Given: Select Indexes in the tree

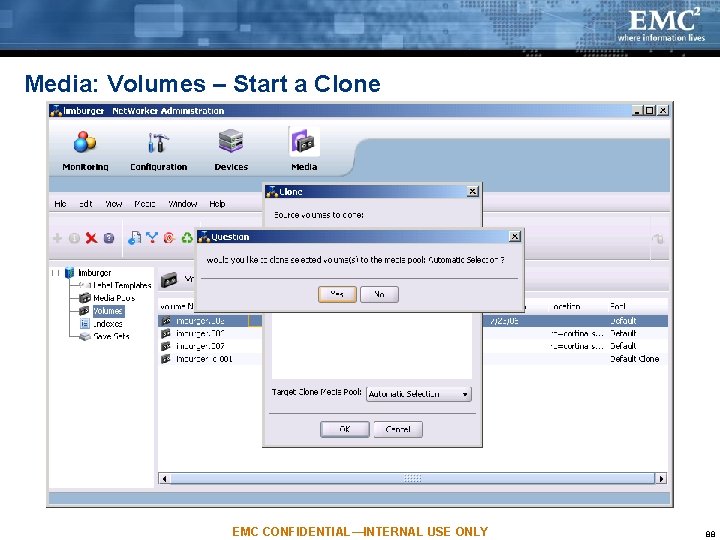Looking at the screenshot, I should pyautogui.click(x=107, y=324).
